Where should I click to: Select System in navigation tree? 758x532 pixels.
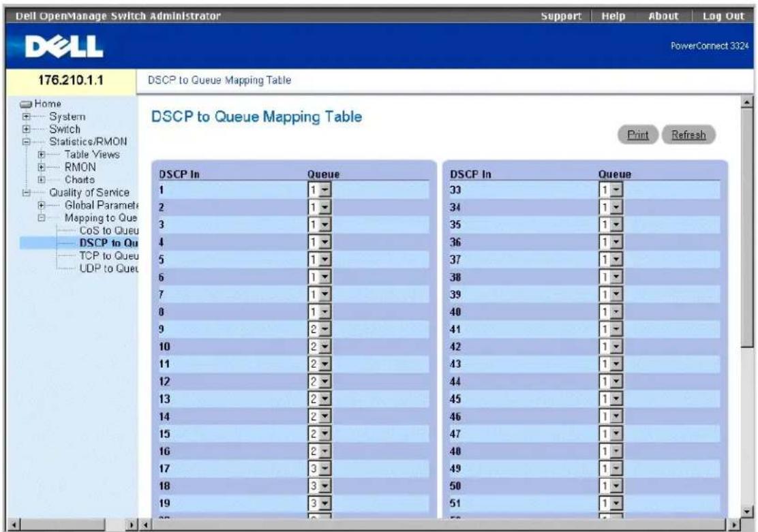point(67,116)
